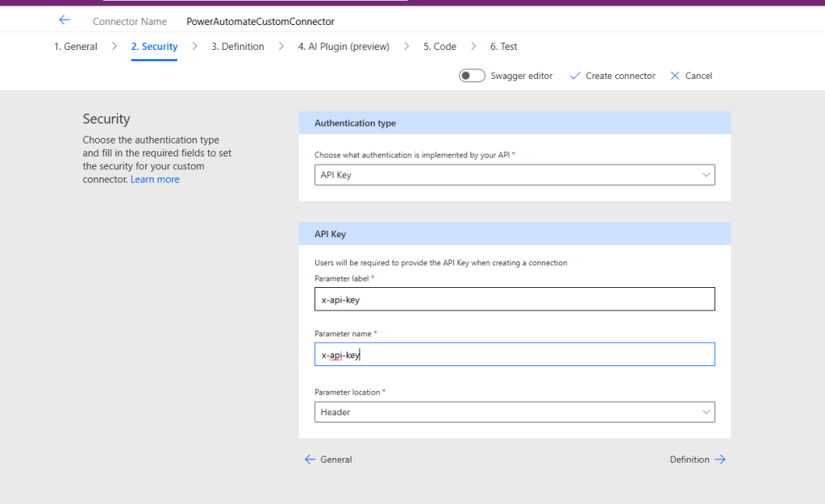
Task: Click the Parameter label input field
Action: [515, 299]
